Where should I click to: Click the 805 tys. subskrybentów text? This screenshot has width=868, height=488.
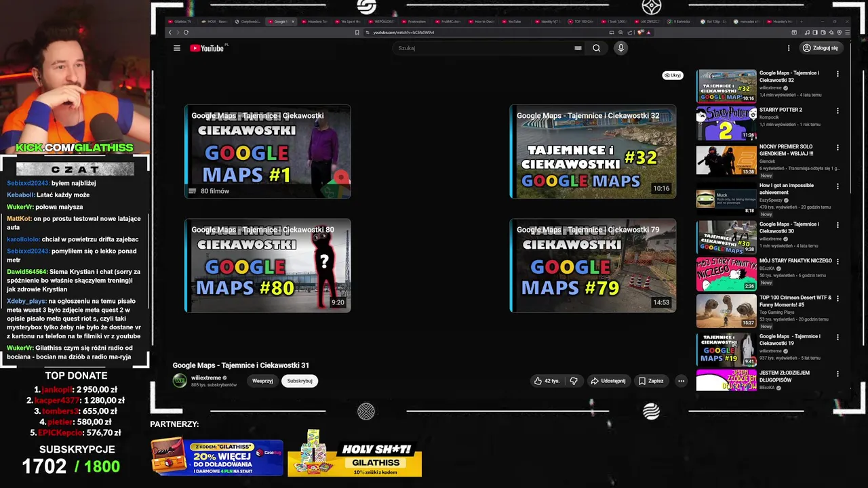[214, 385]
